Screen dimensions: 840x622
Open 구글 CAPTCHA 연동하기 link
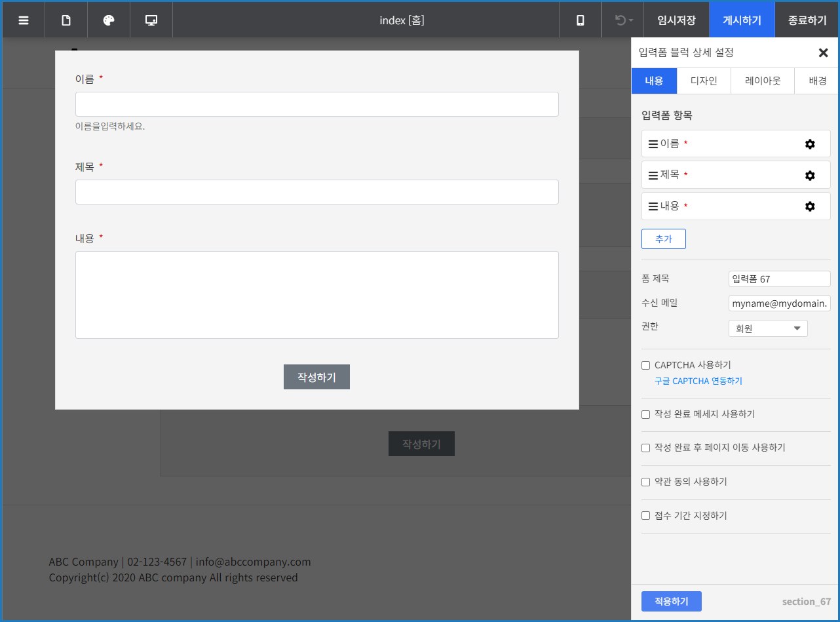698,381
